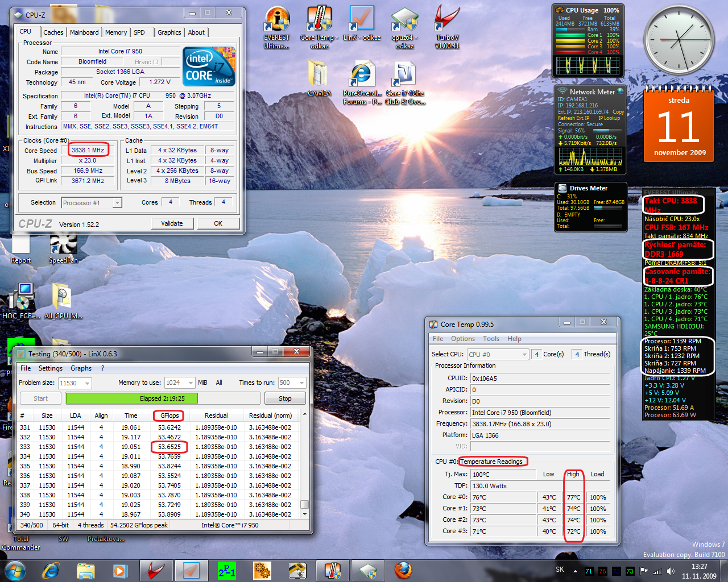Click the SK language indicator in tray

click(560, 569)
